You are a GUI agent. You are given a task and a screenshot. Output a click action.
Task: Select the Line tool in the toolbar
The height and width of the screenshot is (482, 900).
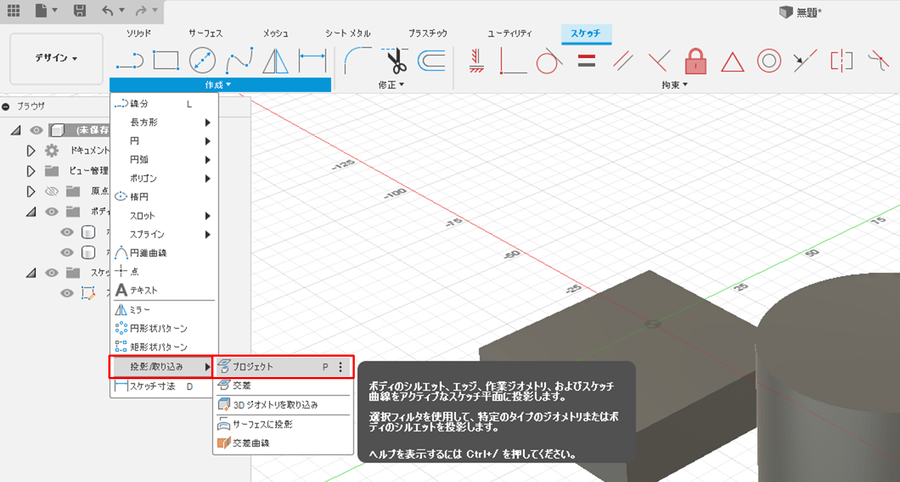pyautogui.click(x=129, y=61)
